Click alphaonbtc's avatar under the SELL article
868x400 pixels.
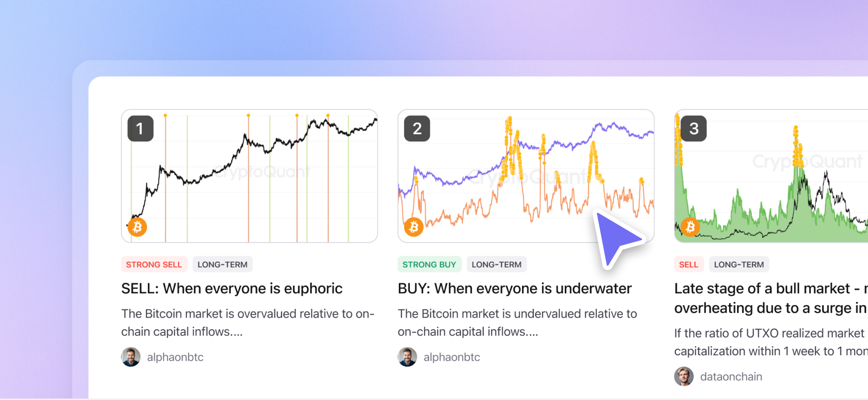(x=131, y=357)
